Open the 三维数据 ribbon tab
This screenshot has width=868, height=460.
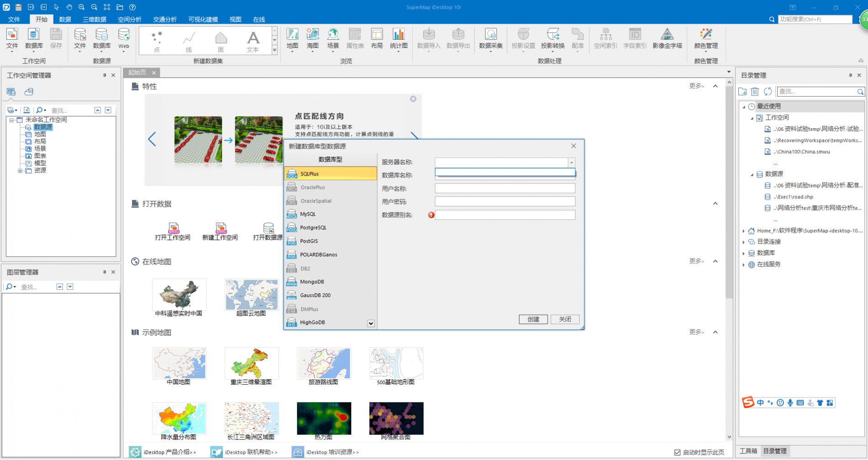point(95,19)
